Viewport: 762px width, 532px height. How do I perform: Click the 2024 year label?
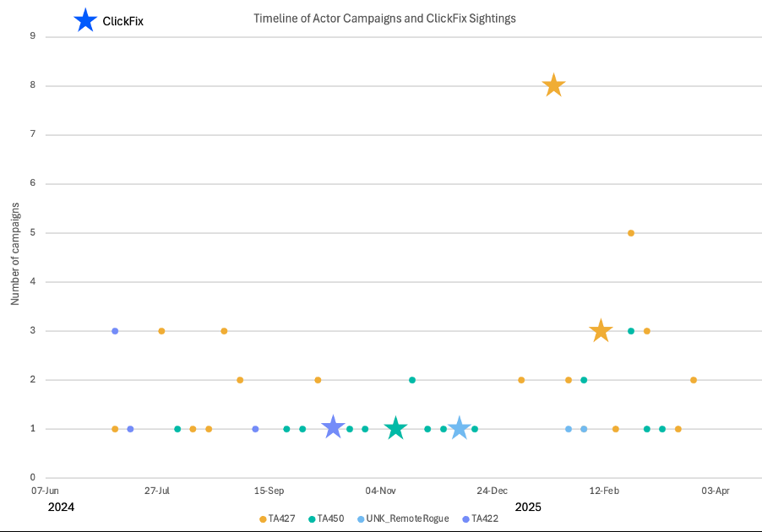tap(61, 508)
